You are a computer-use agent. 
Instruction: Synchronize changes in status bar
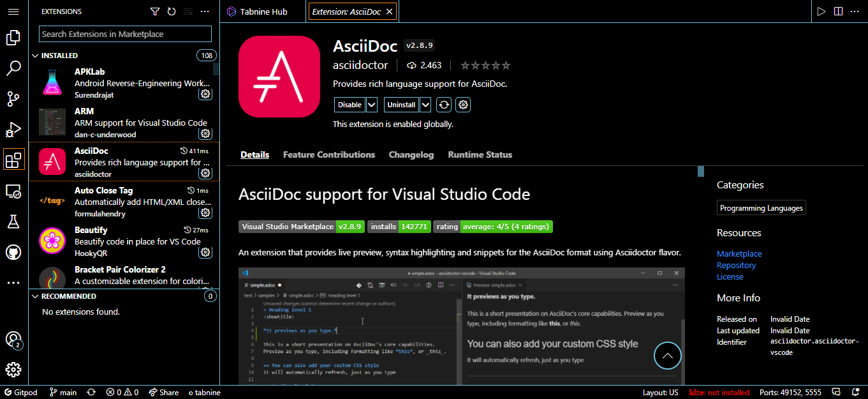(91, 393)
